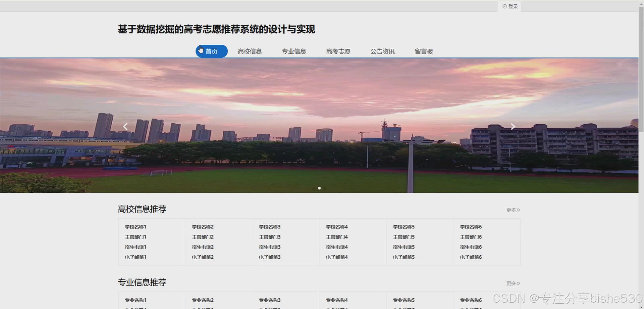Click the site title 基于数据挖掘的高考志愿推荐系统
This screenshot has width=644, height=309.
point(216,29)
